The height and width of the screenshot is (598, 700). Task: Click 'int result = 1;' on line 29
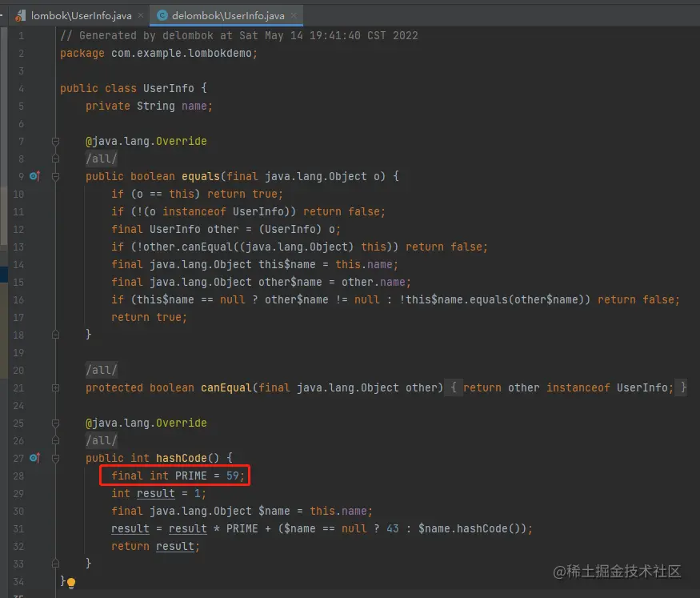click(159, 493)
